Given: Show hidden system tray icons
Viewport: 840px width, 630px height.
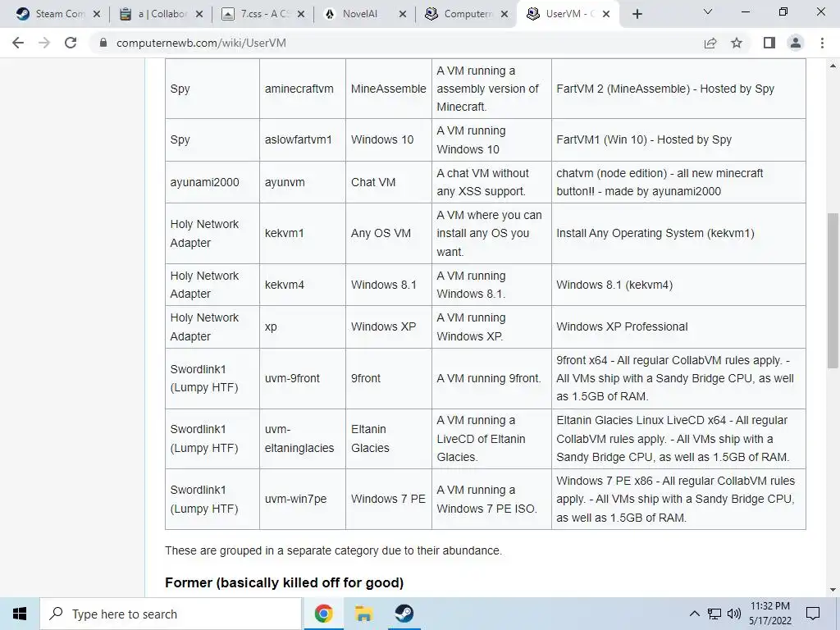Looking at the screenshot, I should (x=694, y=614).
